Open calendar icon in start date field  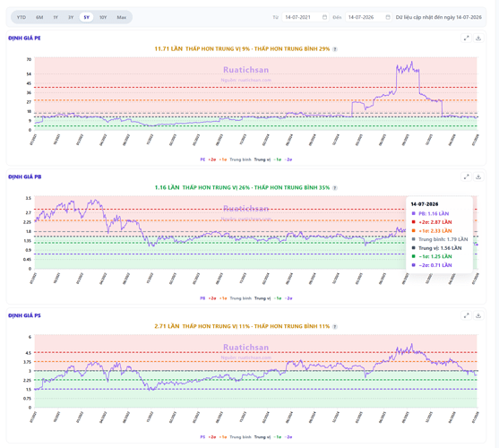click(x=324, y=17)
